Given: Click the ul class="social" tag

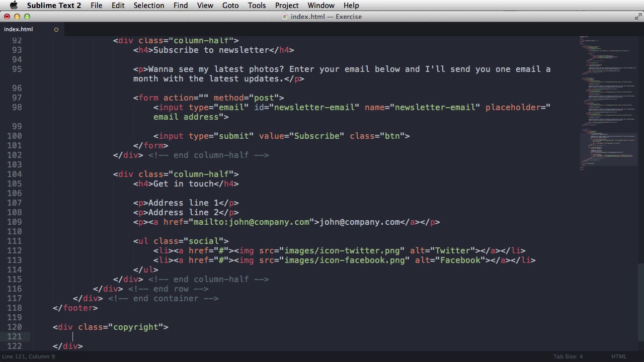Looking at the screenshot, I should tap(181, 241).
